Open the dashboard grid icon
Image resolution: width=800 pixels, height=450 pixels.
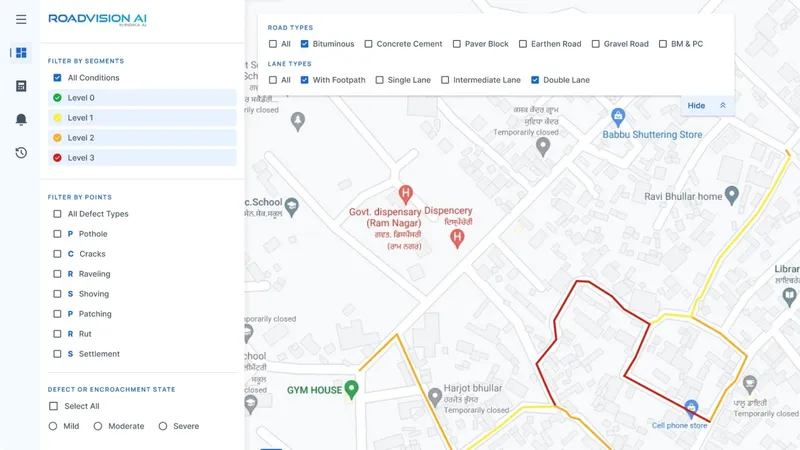(21, 53)
